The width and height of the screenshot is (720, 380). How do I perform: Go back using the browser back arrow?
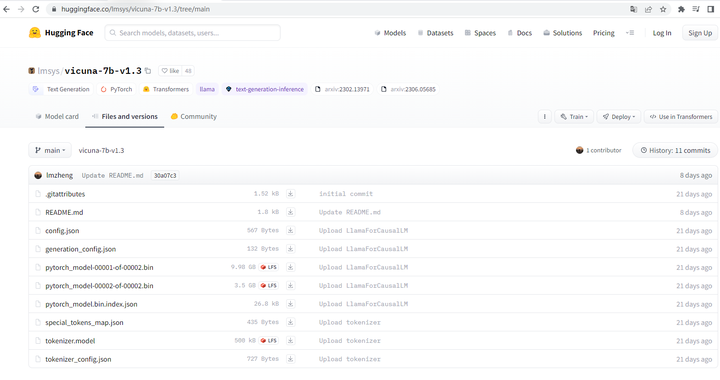coord(6,9)
